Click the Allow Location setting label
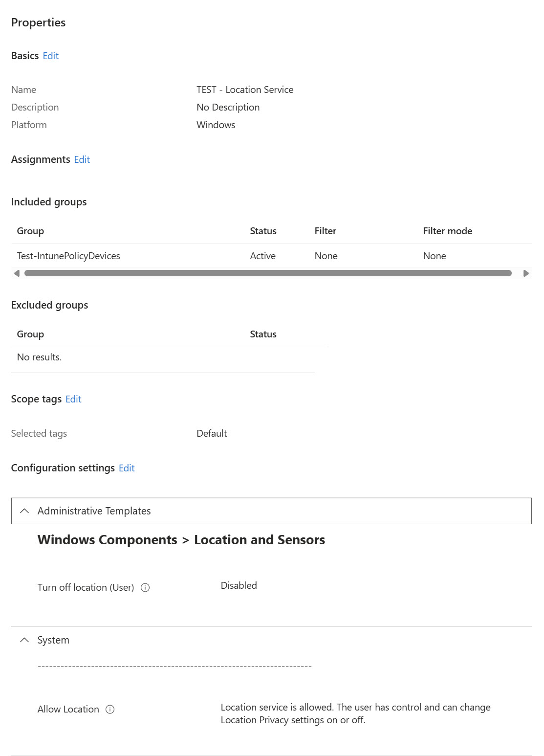The width and height of the screenshot is (544, 756). click(68, 710)
